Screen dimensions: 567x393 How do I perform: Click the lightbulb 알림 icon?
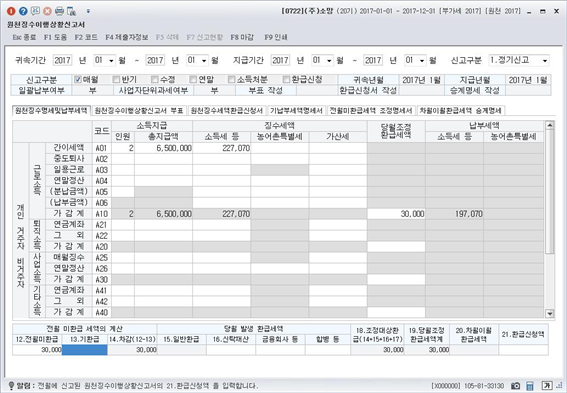11,386
